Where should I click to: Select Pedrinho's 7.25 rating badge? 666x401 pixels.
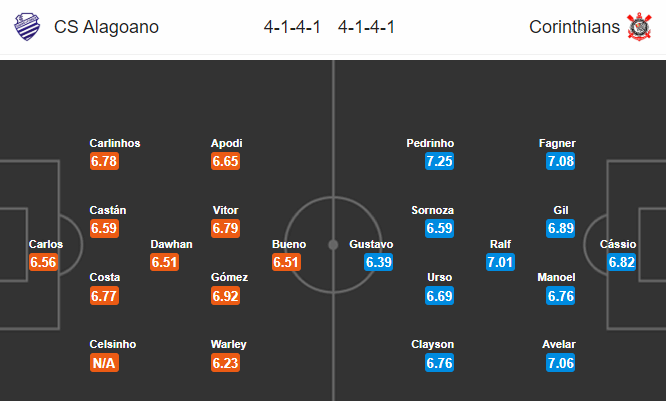(x=440, y=161)
